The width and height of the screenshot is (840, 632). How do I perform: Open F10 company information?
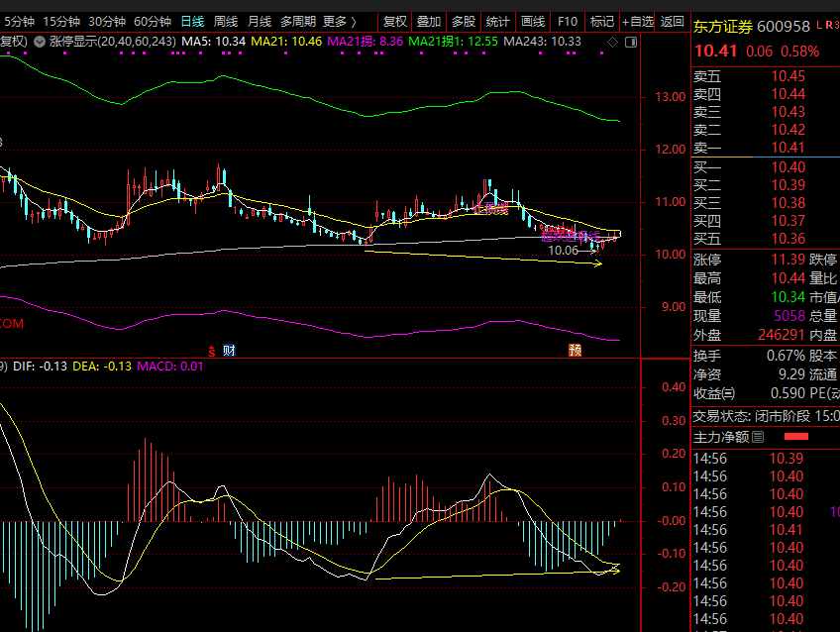[x=568, y=22]
